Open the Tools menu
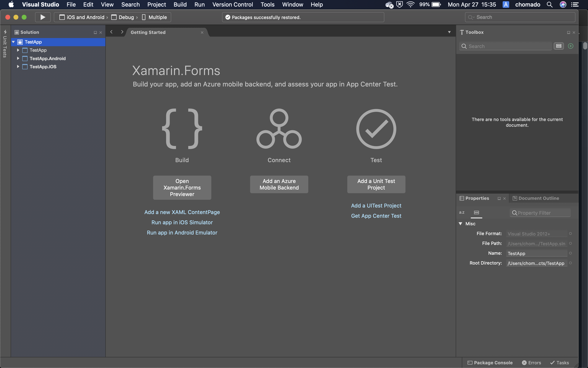This screenshot has height=368, width=588. [267, 4]
